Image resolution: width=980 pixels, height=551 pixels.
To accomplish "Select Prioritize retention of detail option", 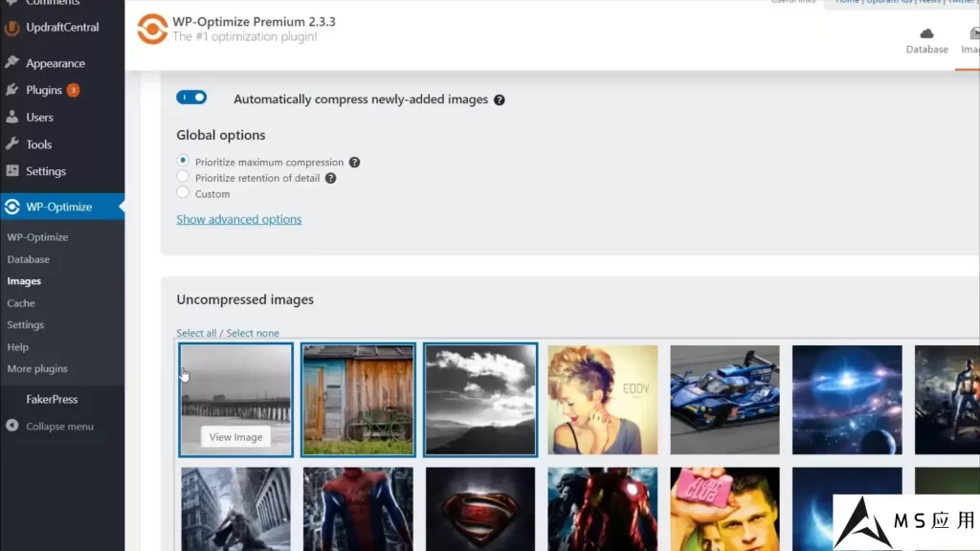I will (183, 178).
